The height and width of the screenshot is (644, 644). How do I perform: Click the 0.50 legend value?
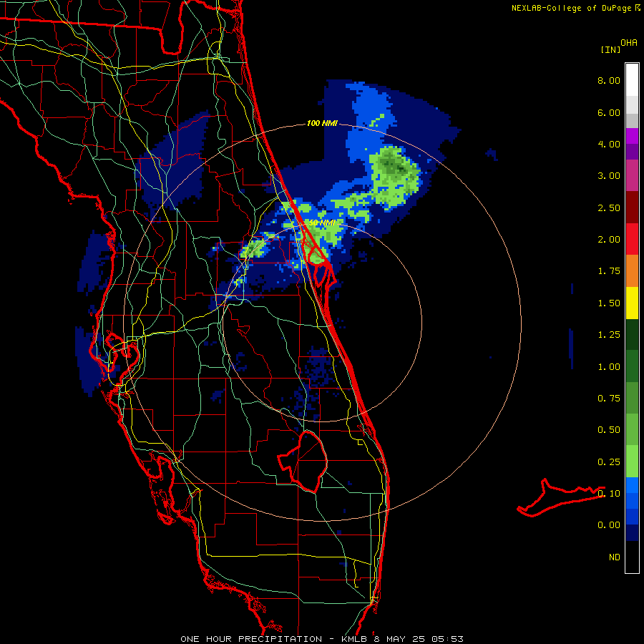609,430
